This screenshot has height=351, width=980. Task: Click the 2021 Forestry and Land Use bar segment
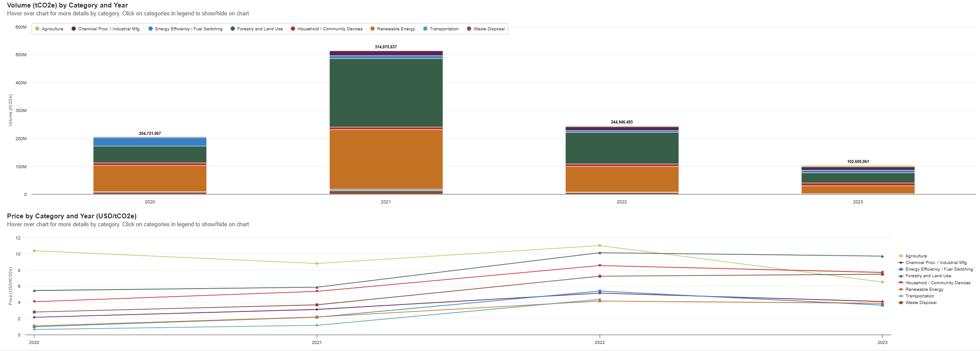pos(386,93)
